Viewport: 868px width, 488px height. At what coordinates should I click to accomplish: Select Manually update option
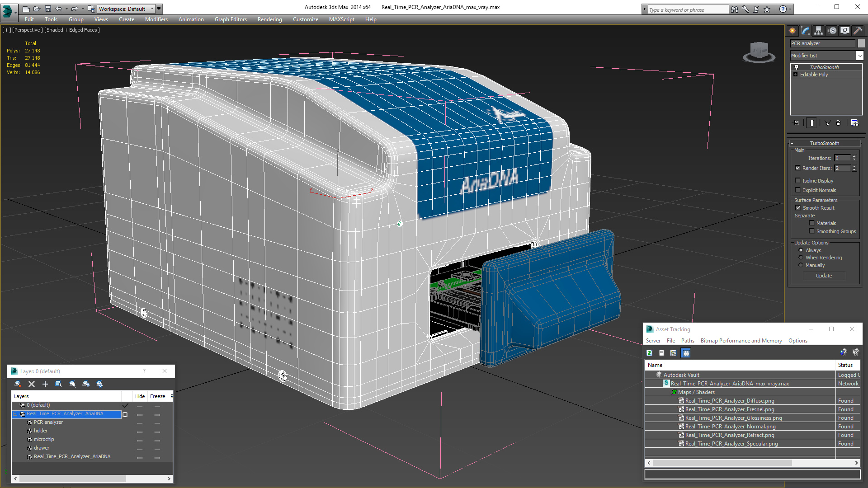coord(801,265)
